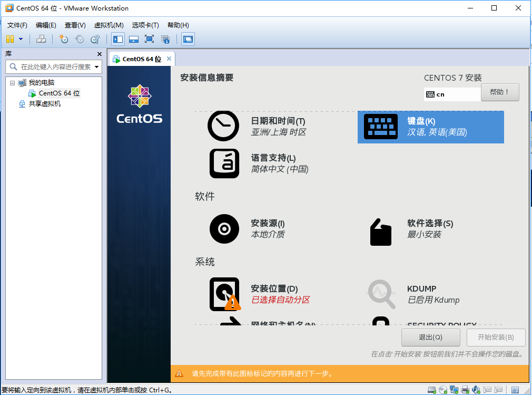Click the 退出(Q) quit button
The width and height of the screenshot is (532, 395).
click(430, 338)
